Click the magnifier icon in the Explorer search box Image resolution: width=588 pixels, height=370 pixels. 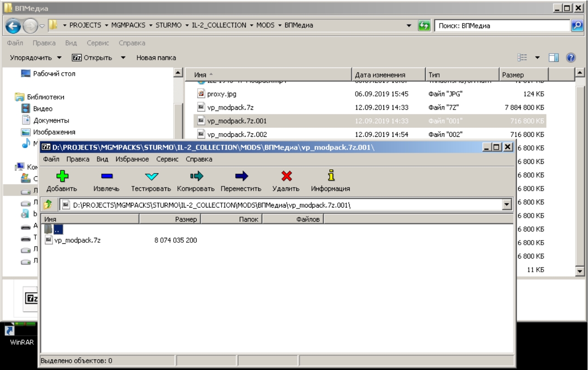point(577,26)
